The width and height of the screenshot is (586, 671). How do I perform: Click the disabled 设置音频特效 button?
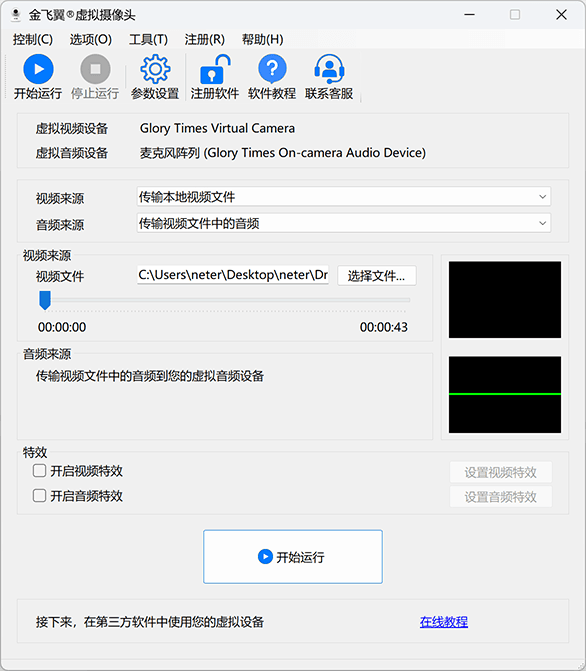tap(501, 497)
